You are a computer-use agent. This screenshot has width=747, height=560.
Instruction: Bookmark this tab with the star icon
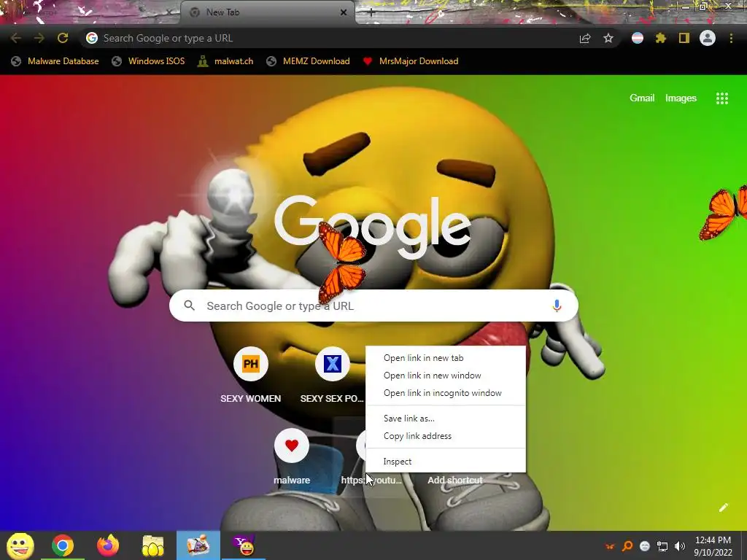pyautogui.click(x=608, y=38)
